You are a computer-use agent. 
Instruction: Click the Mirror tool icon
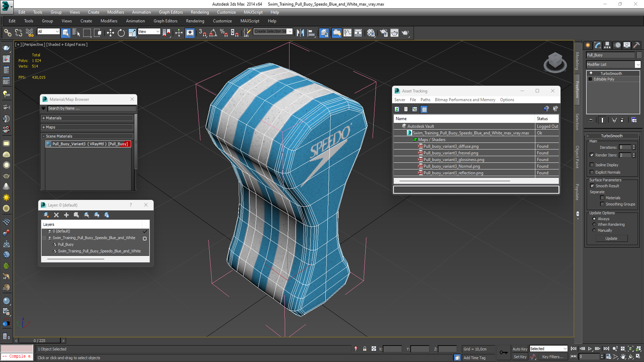coord(300,33)
